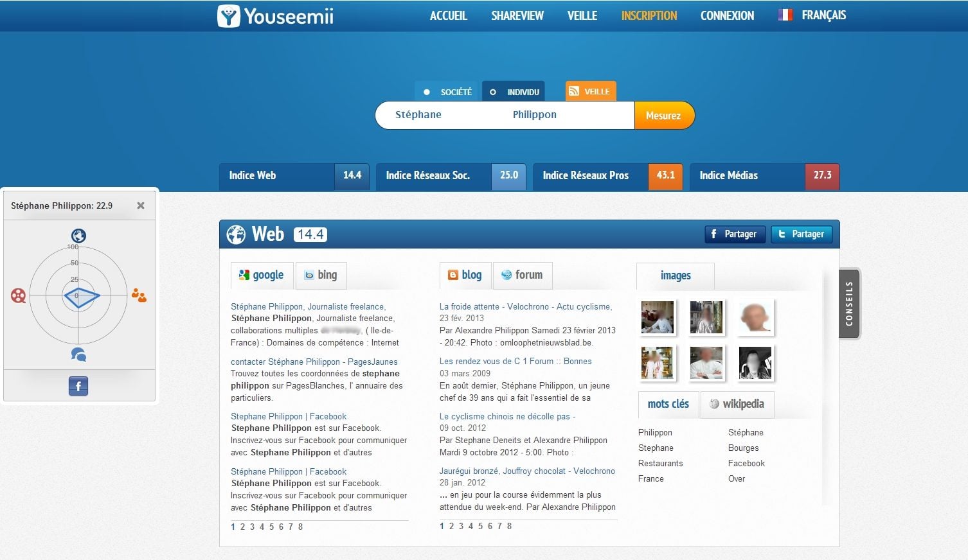Open Shareview in the top navigation
This screenshot has height=560, width=968.
(x=517, y=15)
